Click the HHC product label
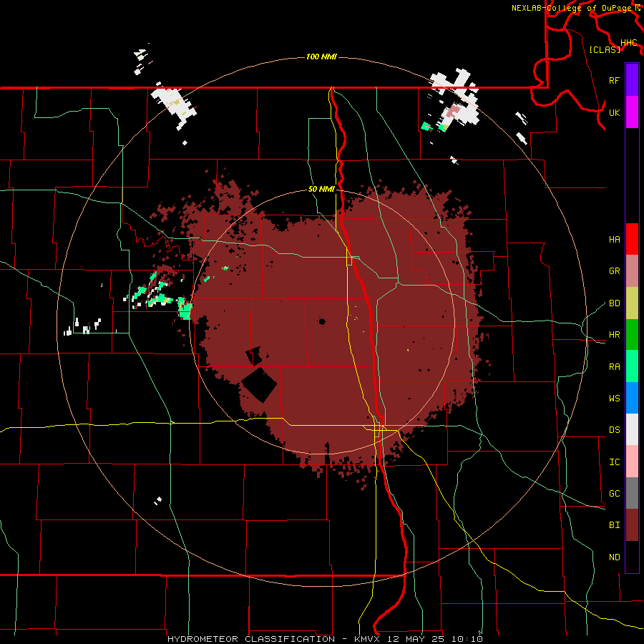644x644 pixels. tap(629, 43)
